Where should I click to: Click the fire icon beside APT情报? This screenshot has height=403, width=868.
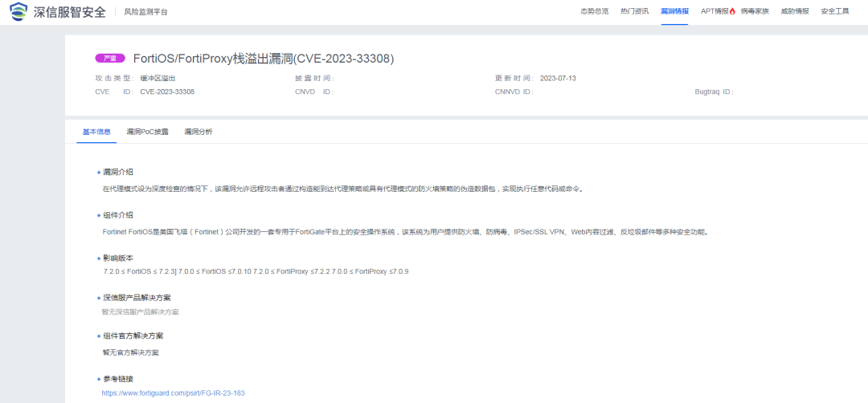[732, 11]
